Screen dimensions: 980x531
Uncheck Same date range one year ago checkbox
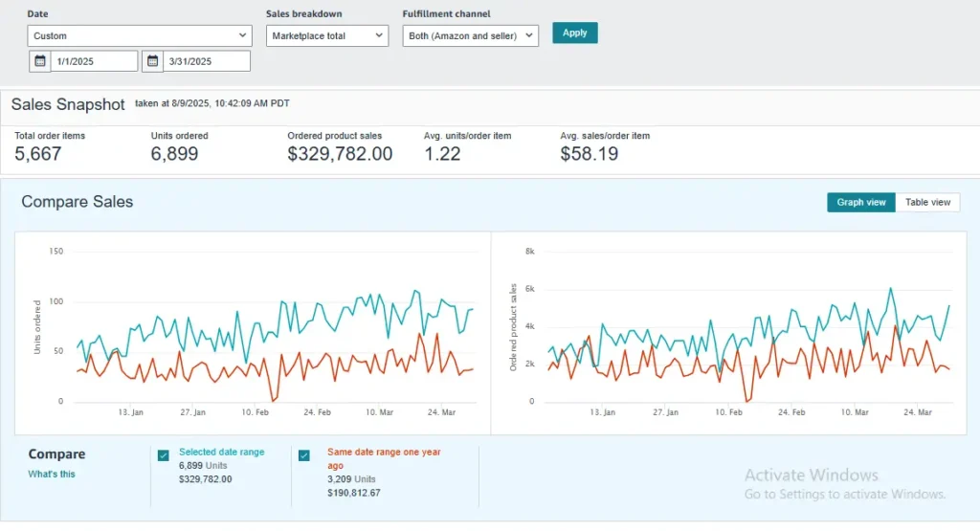(x=304, y=455)
